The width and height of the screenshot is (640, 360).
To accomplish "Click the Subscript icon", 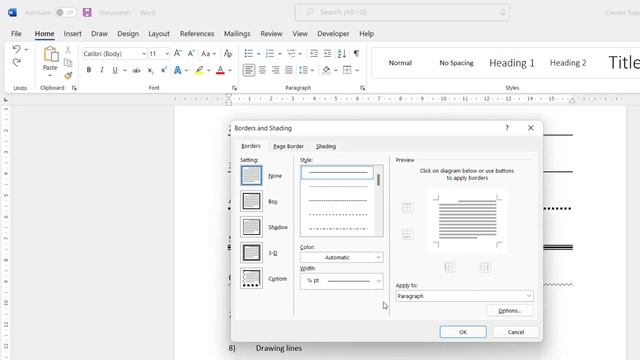I will point(150,70).
